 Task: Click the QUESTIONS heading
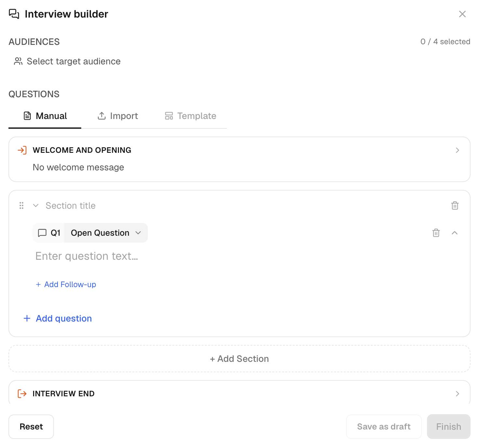tap(34, 94)
